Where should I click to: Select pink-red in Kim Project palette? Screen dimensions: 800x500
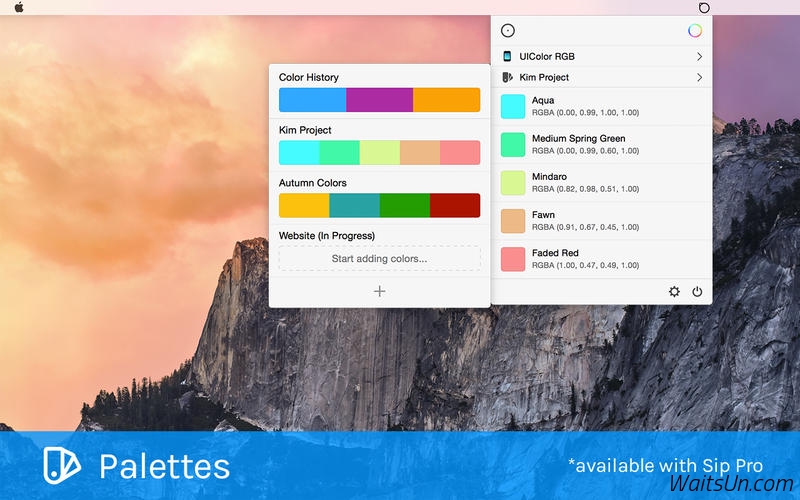460,153
